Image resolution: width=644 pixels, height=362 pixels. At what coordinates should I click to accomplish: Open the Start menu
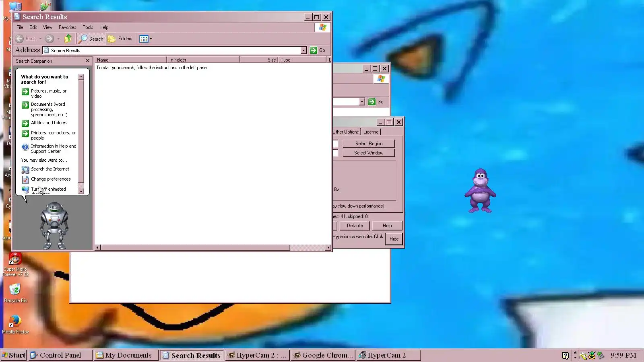point(14,355)
